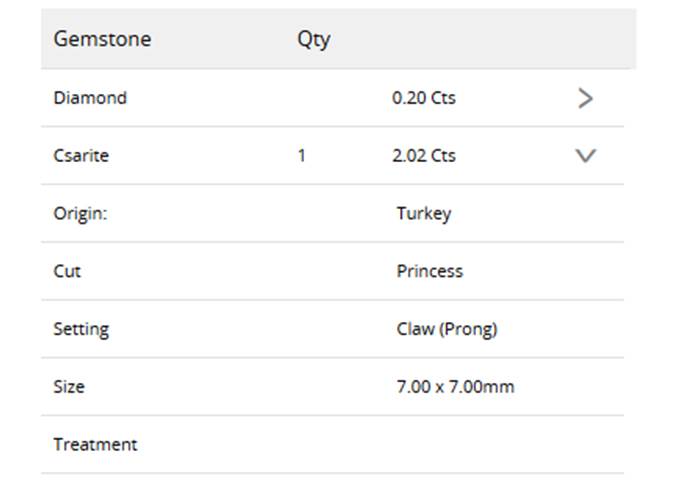Click the 7.00 x 7.00mm size value

coord(455,386)
